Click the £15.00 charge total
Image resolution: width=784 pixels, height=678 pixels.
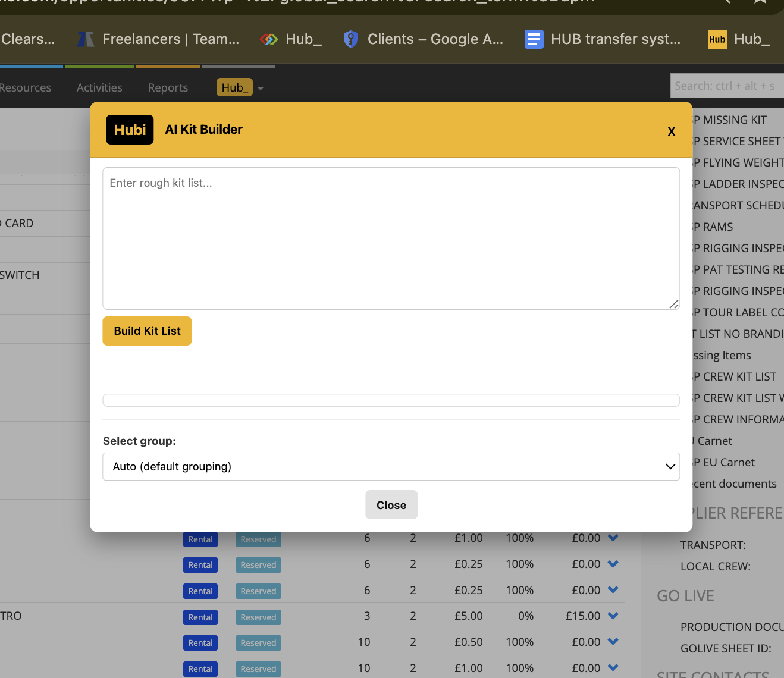pyautogui.click(x=583, y=616)
